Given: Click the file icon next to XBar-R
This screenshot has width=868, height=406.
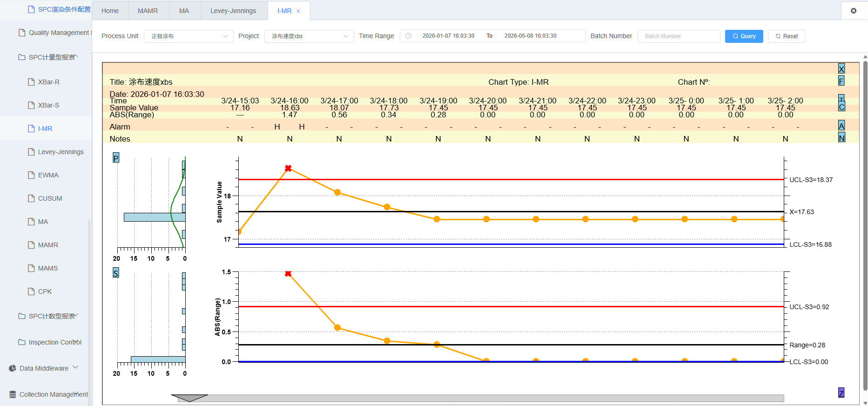Looking at the screenshot, I should coord(31,82).
